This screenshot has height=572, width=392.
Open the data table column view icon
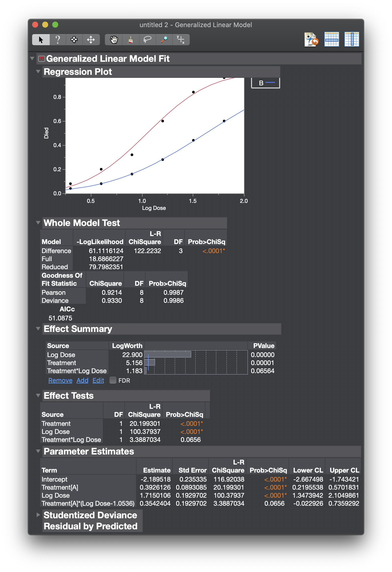tap(352, 39)
